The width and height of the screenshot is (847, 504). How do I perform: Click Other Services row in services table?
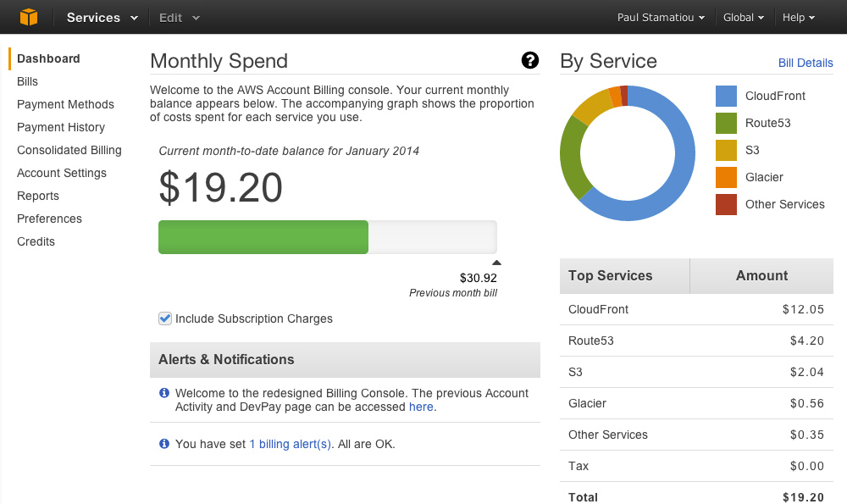tap(696, 435)
